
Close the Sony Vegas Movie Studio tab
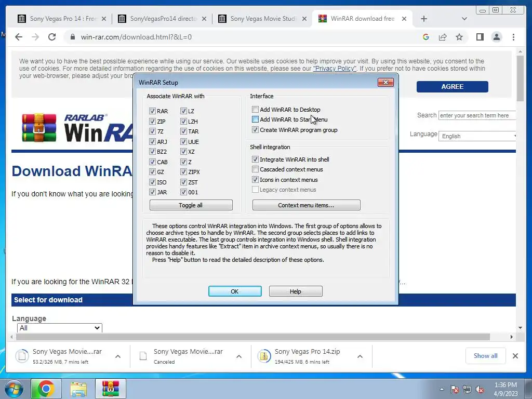pyautogui.click(x=304, y=19)
